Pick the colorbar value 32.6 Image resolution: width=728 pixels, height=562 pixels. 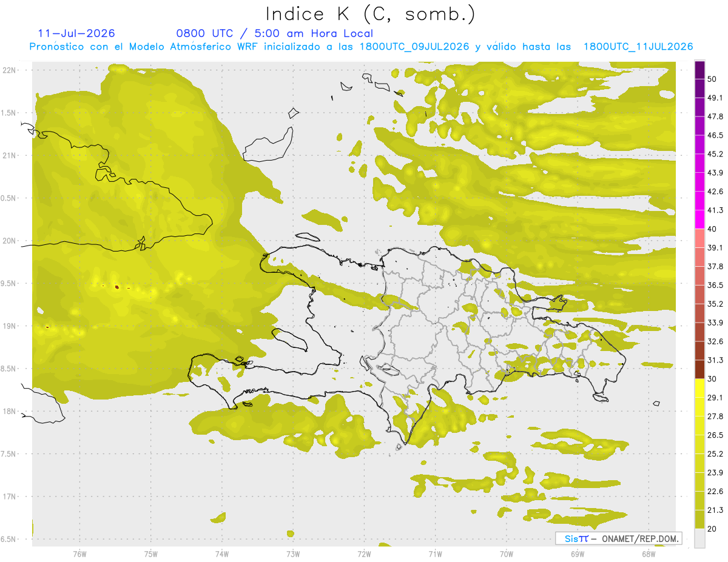pos(715,341)
